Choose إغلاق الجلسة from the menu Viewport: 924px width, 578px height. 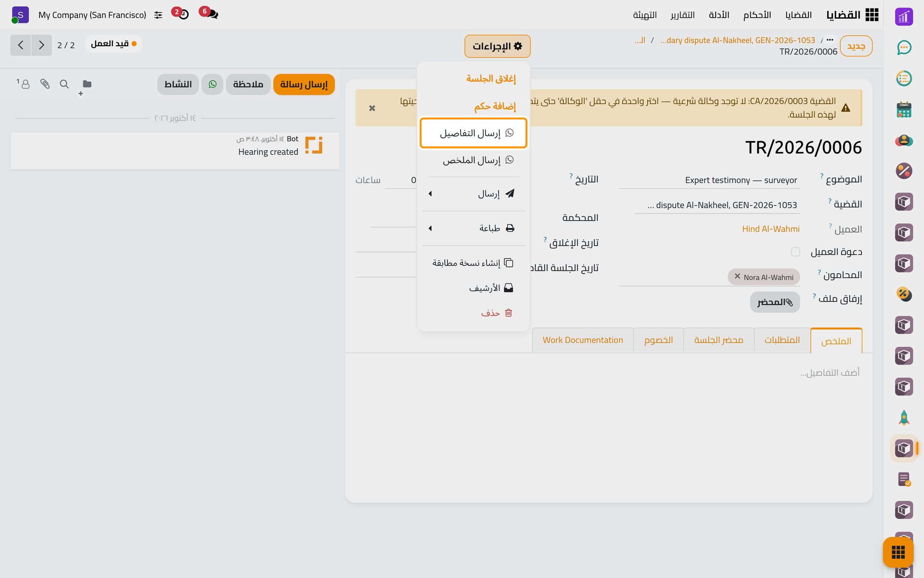point(491,79)
